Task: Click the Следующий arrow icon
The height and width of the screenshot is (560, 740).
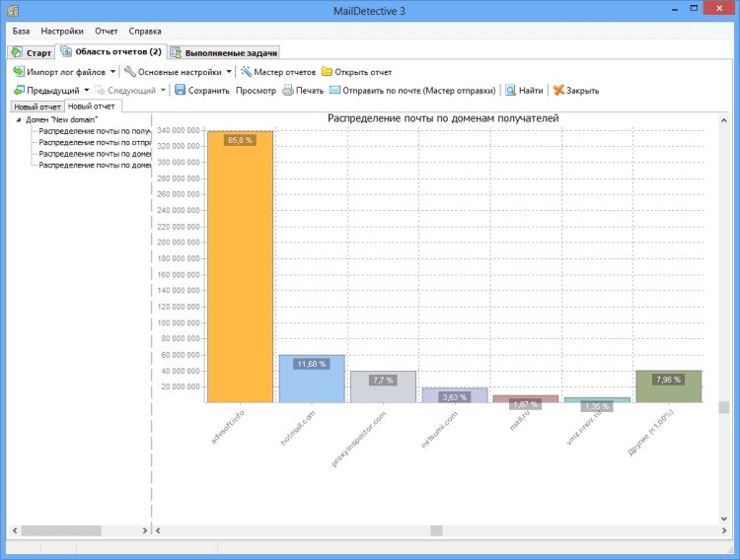Action: 100,90
